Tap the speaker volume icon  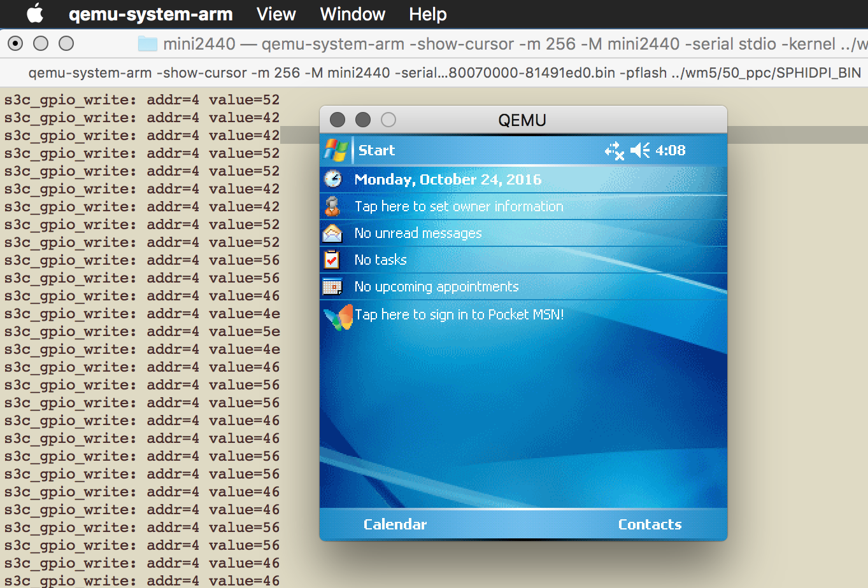[640, 150]
